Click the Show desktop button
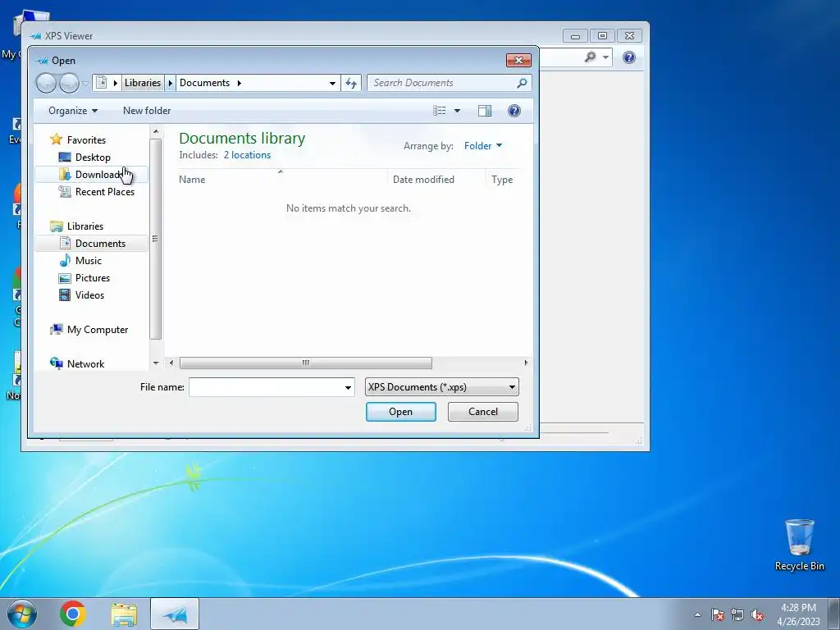The height and width of the screenshot is (630, 840). pyautogui.click(x=834, y=614)
